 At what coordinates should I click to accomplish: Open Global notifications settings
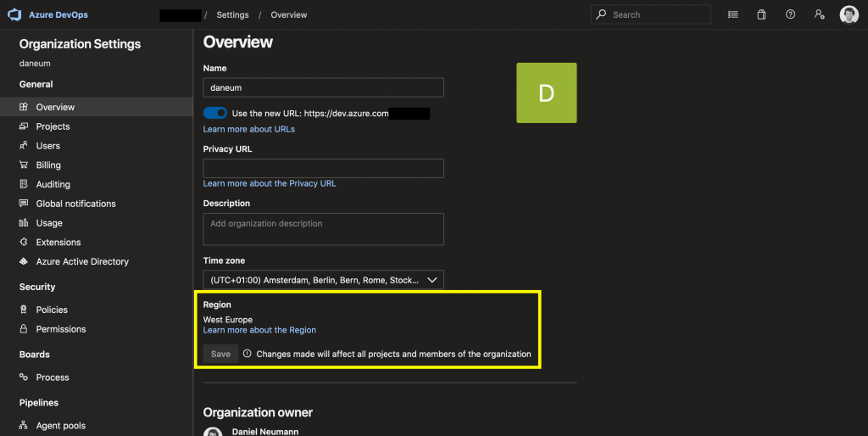pyautogui.click(x=75, y=204)
